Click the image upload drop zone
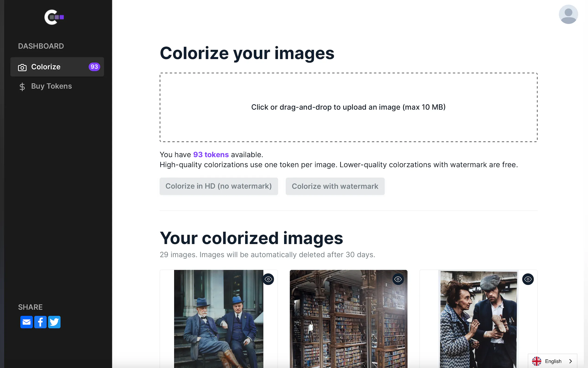 coord(348,107)
